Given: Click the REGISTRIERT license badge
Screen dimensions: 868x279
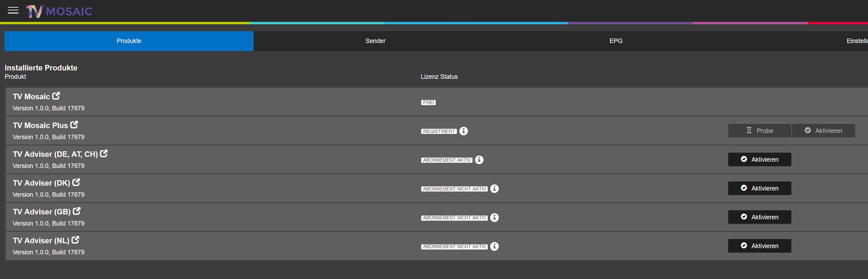Looking at the screenshot, I should (x=439, y=131).
